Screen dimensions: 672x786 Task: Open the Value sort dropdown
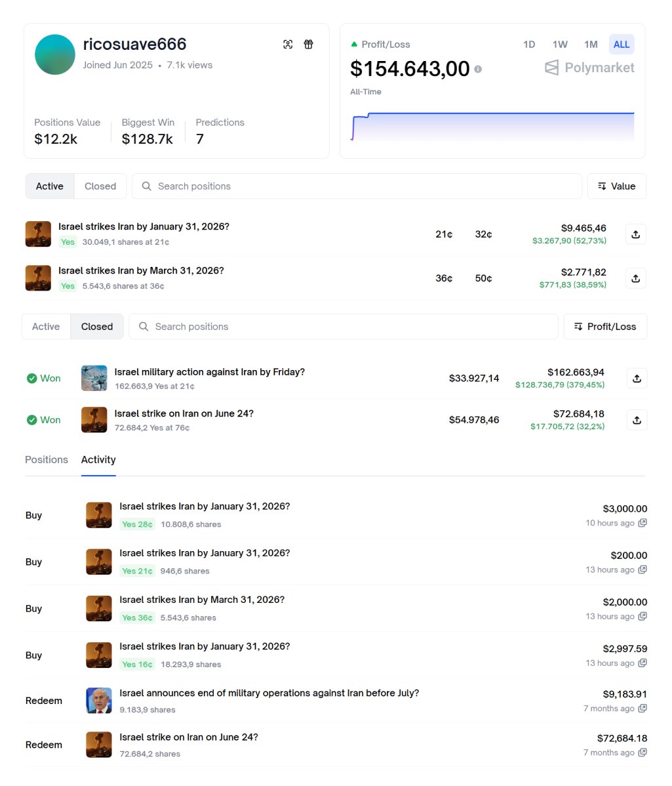617,186
